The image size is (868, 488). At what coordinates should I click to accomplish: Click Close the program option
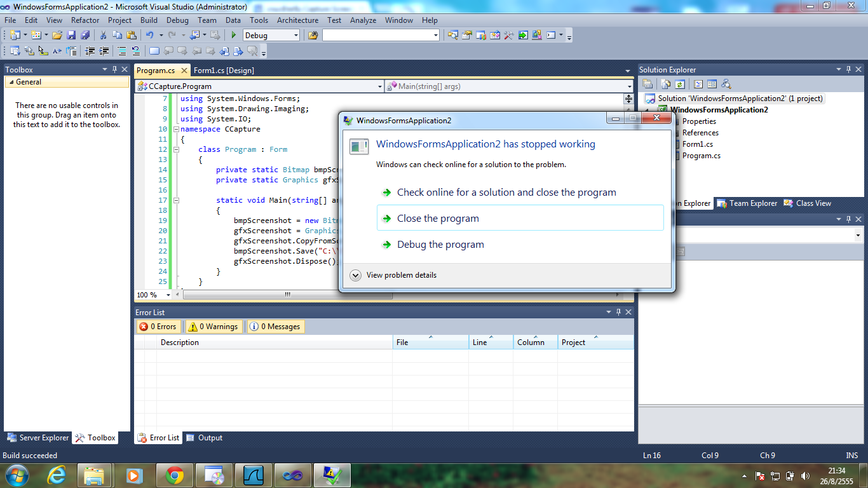[x=520, y=218]
